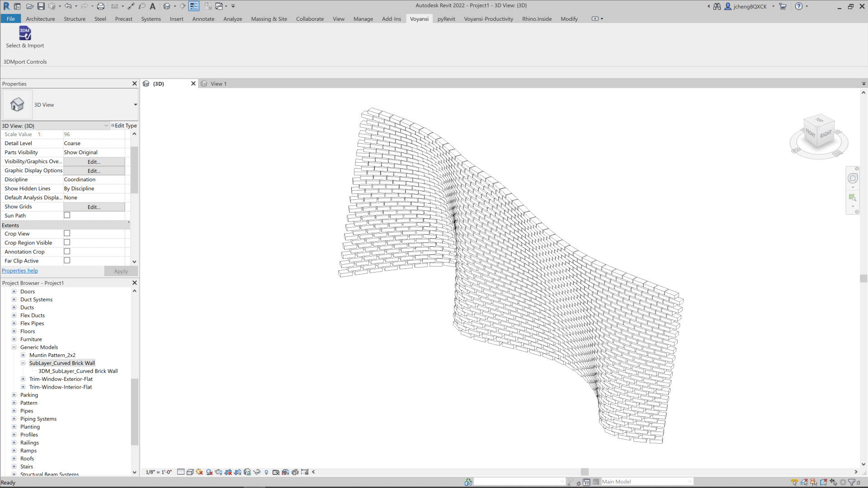Viewport: 868px width, 488px height.
Task: Open the Properties help link
Action: pyautogui.click(x=20, y=271)
